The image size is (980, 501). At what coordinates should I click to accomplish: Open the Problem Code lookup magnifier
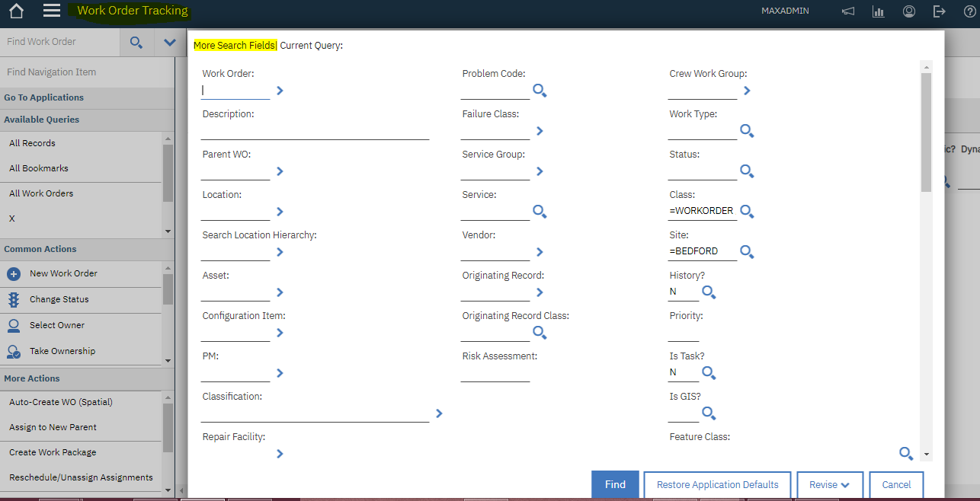(x=540, y=91)
